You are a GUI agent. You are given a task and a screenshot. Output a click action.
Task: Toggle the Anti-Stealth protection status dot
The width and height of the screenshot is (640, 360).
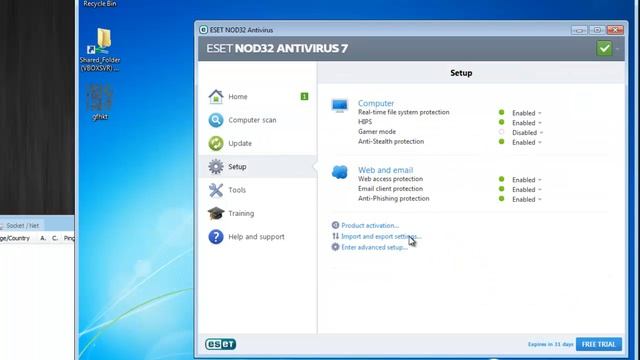pos(501,142)
